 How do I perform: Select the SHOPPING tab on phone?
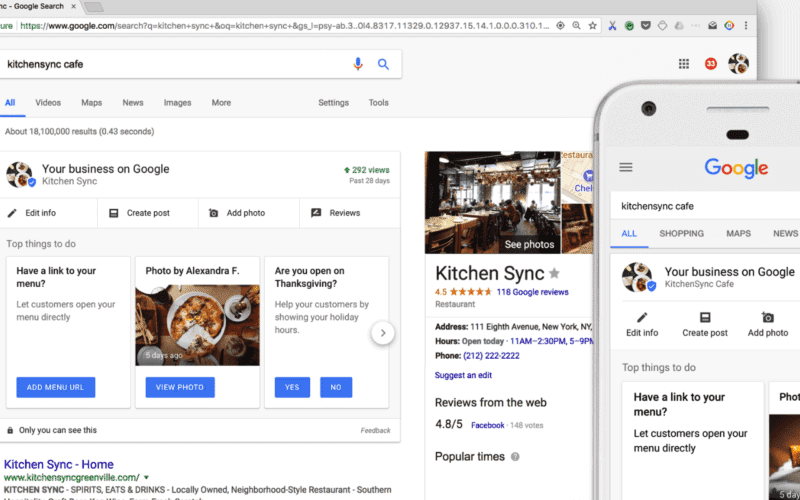681,234
